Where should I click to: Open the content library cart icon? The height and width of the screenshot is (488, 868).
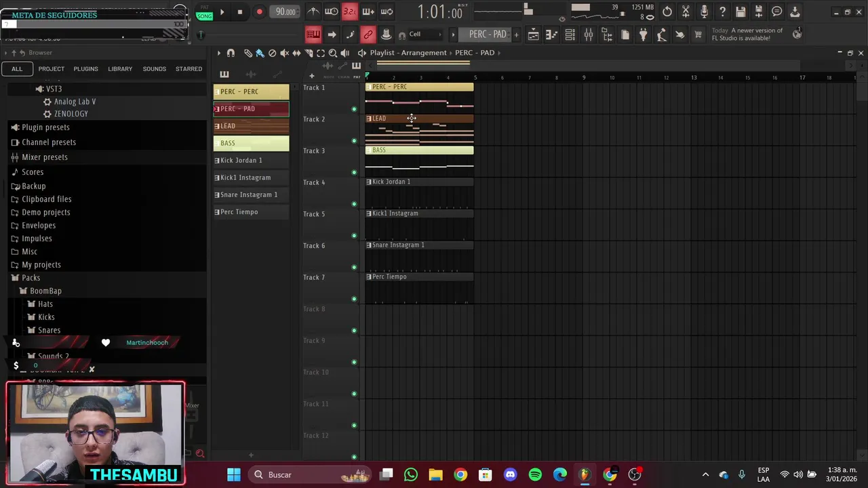coord(698,35)
